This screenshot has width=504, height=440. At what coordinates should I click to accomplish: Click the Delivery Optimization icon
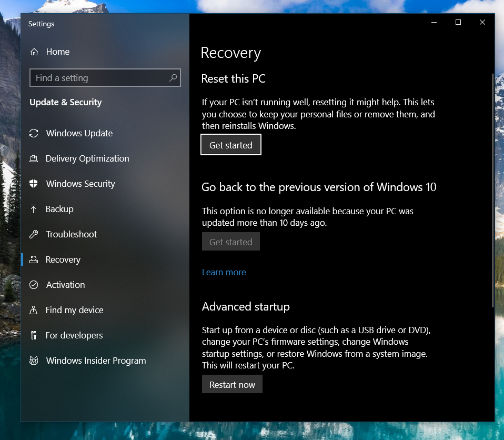tap(34, 158)
